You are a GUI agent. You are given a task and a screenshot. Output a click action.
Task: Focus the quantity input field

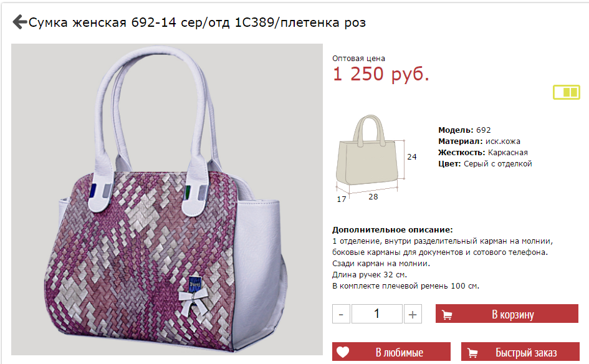pos(376,314)
